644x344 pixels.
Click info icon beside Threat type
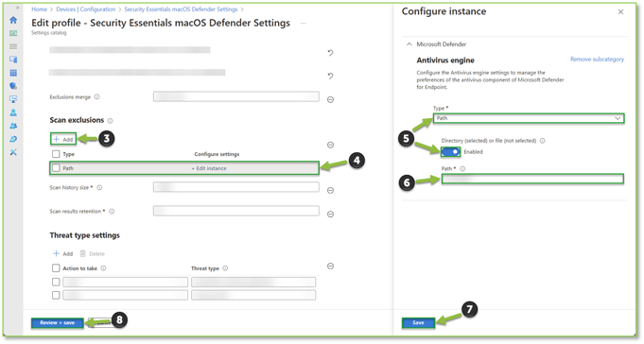point(225,268)
